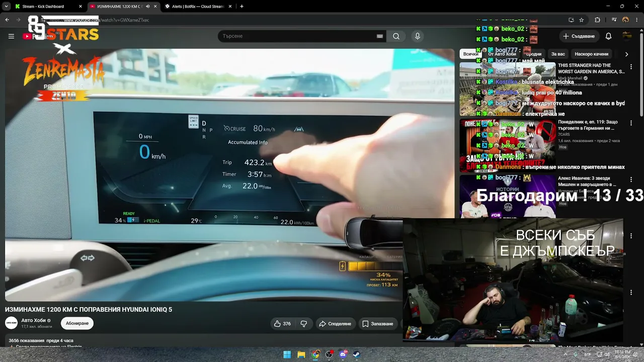The image size is (644, 362).
Task: Open Discord from the taskbar
Action: 343,354
